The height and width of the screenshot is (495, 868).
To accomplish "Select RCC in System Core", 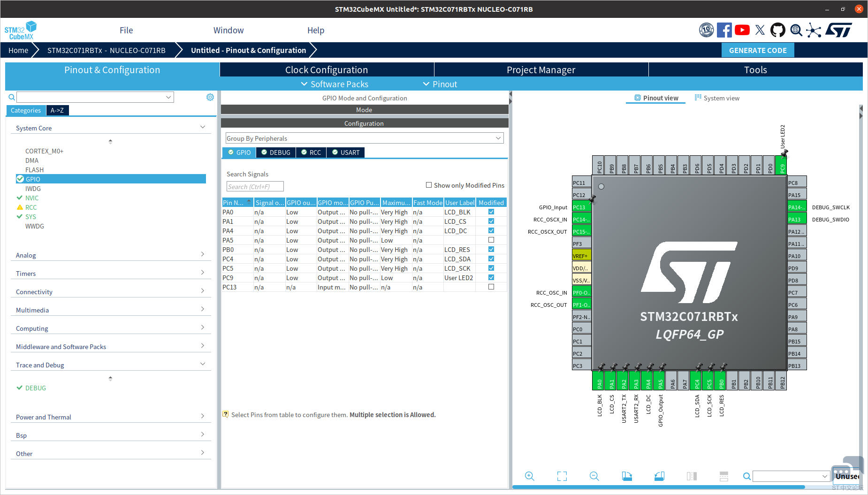I will coord(31,207).
